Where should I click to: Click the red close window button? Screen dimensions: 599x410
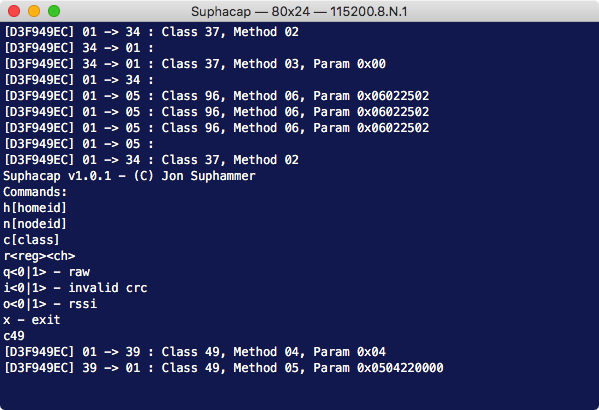tap(14, 11)
